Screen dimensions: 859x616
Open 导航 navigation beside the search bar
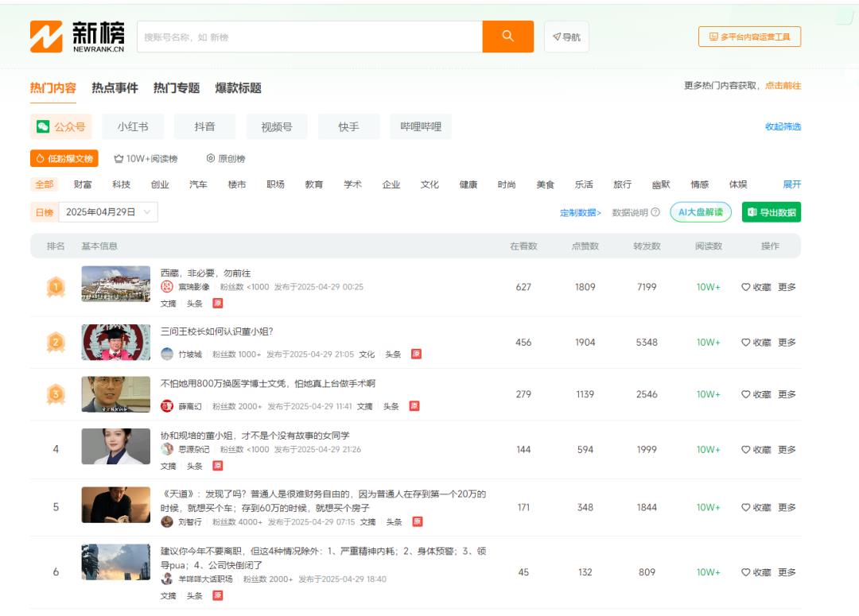click(566, 37)
